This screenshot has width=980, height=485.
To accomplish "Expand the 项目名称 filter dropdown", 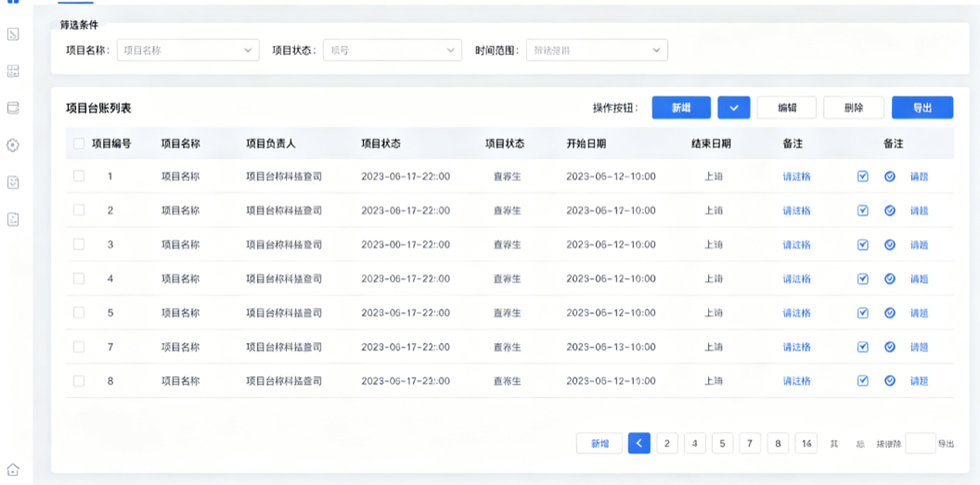I will [188, 51].
